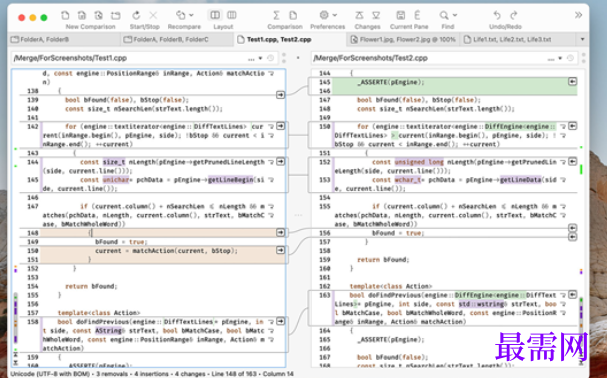The height and width of the screenshot is (378, 607).
Task: Click the Start comparison refresh icon
Action: coord(136,15)
